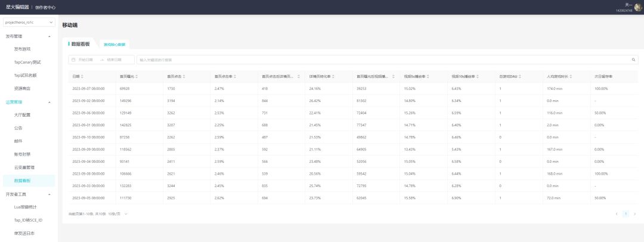Open 账号封禁 sidebar item
Viewport: 644px width, 242px height.
[x=22, y=154]
